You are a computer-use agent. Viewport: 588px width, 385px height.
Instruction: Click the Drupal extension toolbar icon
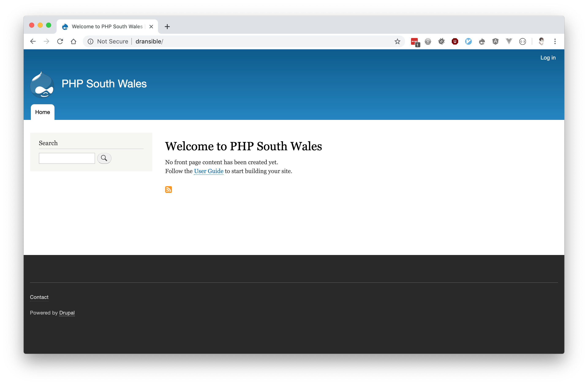pos(482,42)
